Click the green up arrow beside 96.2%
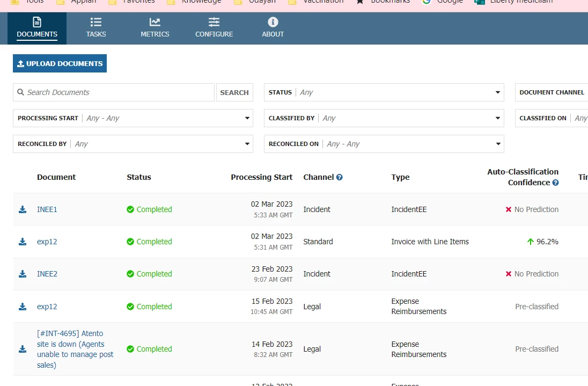 point(530,242)
